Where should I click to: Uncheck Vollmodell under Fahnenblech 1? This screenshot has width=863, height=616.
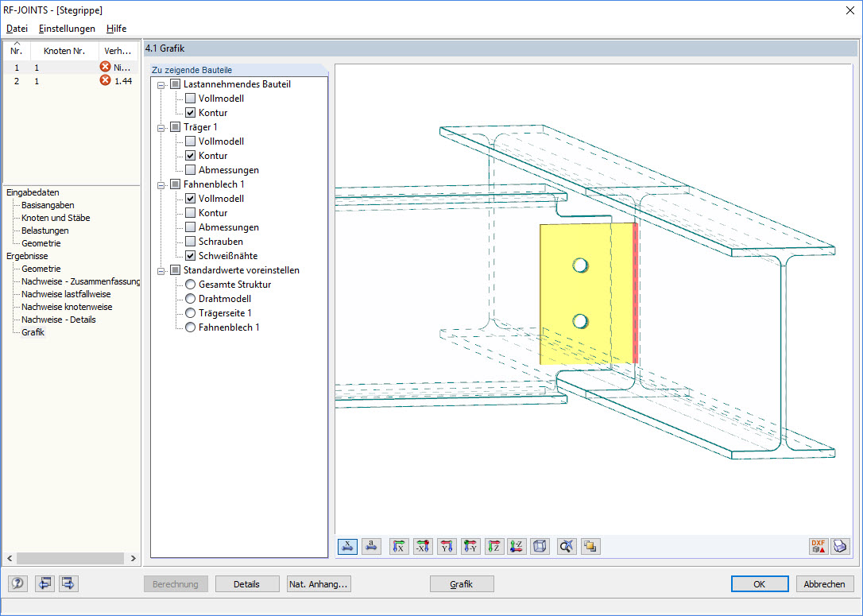[191, 199]
